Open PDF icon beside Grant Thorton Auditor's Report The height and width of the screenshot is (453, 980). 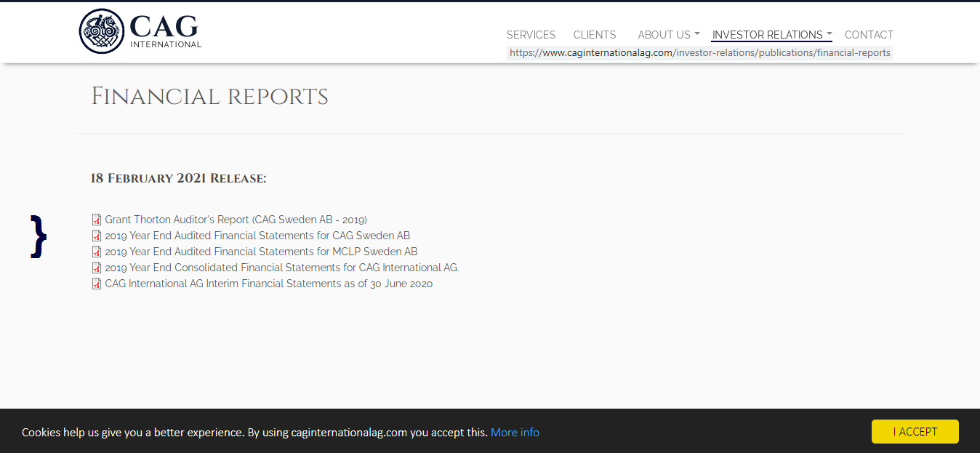(x=97, y=220)
